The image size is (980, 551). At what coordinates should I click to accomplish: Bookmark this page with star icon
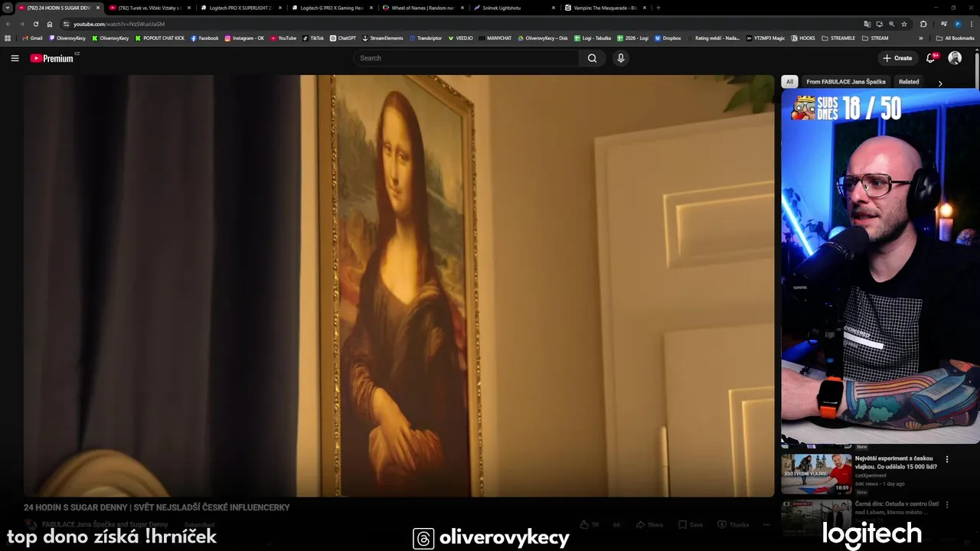coord(904,24)
